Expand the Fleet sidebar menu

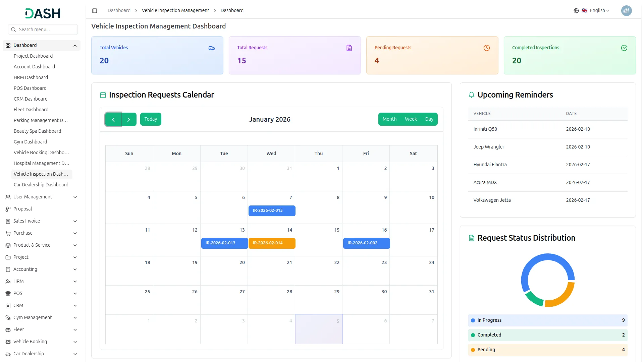pyautogui.click(x=42, y=329)
